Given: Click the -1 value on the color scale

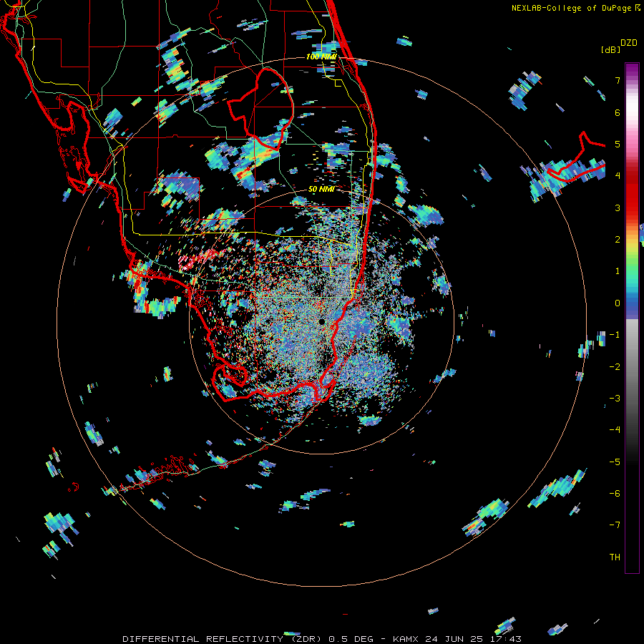Looking at the screenshot, I should (615, 335).
